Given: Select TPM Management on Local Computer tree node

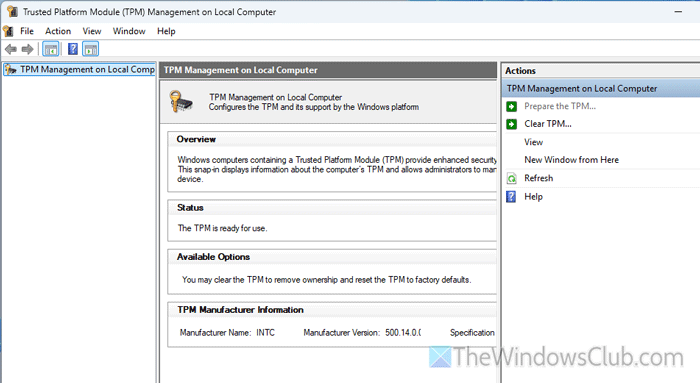Looking at the screenshot, I should [79, 70].
